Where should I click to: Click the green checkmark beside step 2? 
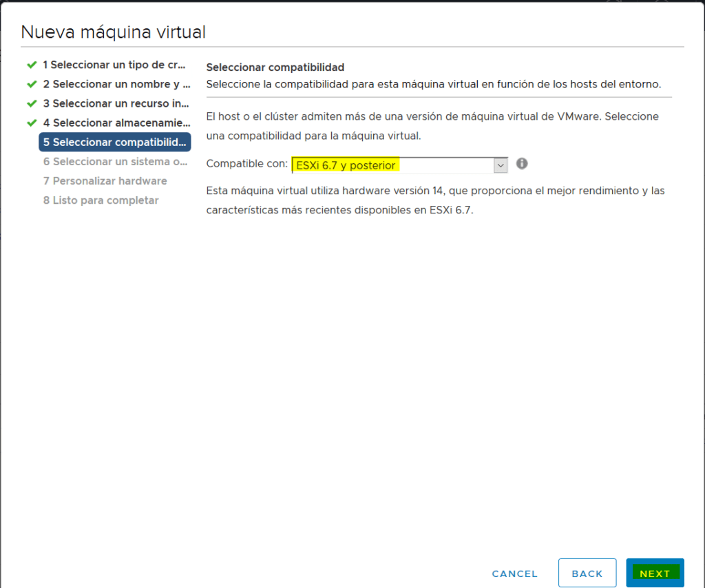(31, 84)
